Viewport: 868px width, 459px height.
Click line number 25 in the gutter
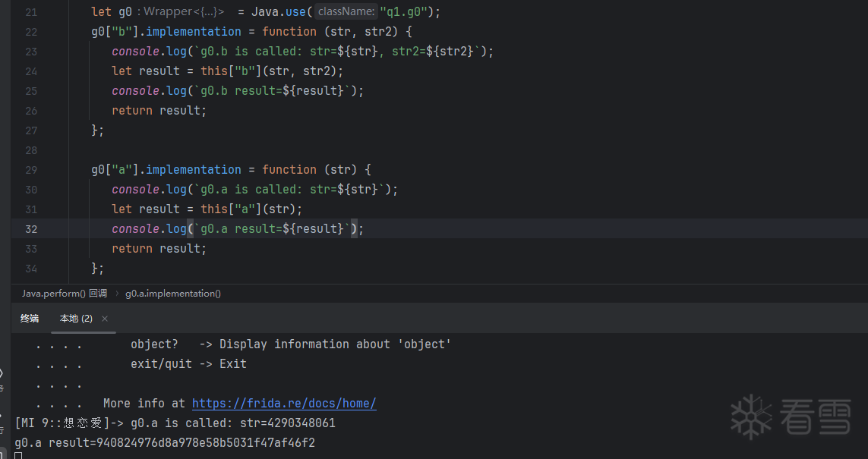[30, 91]
